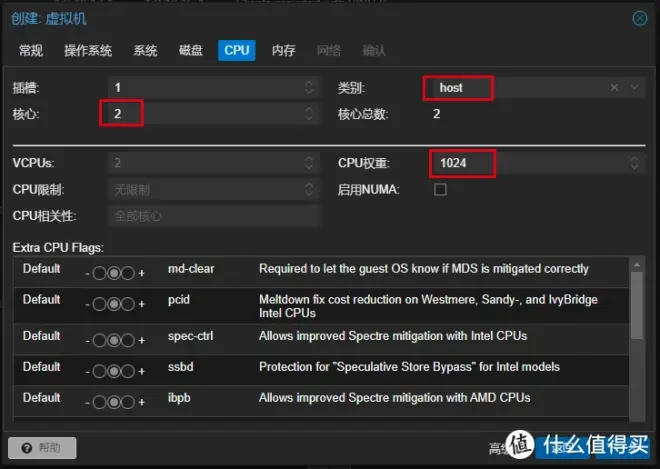This screenshot has height=469, width=660.
Task: Go to the 磁盘 tab
Action: [x=191, y=51]
